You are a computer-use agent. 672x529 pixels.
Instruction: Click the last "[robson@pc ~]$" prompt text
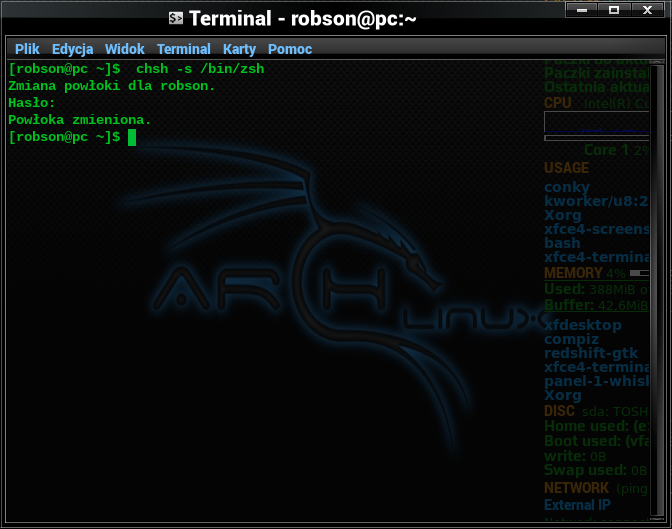[x=64, y=137]
